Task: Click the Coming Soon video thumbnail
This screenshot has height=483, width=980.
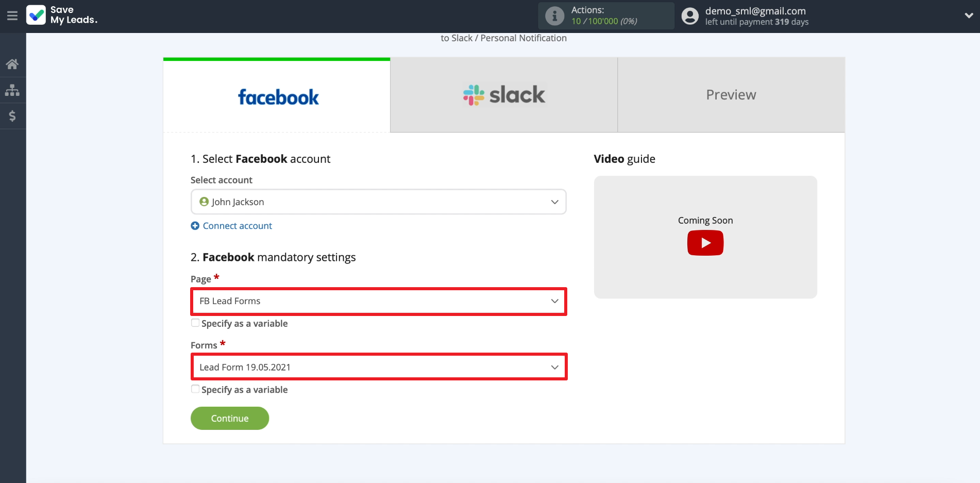Action: click(705, 237)
